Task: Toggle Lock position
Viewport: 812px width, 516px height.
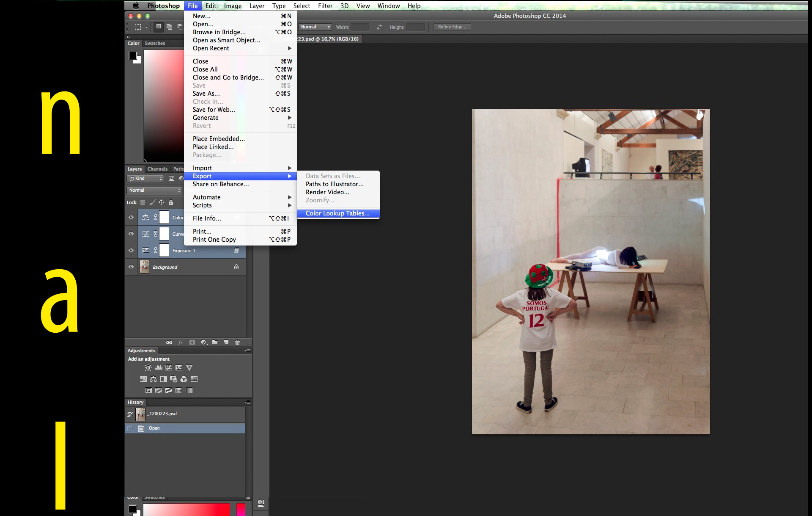Action: click(x=162, y=203)
